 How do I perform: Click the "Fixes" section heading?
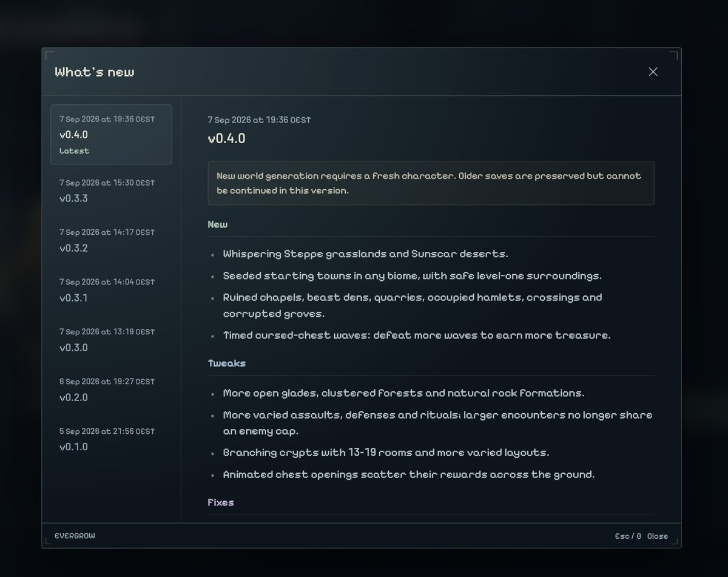[221, 502]
